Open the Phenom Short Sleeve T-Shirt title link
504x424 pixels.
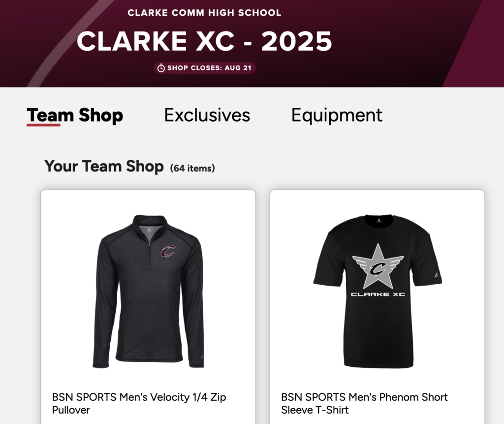[x=364, y=403]
